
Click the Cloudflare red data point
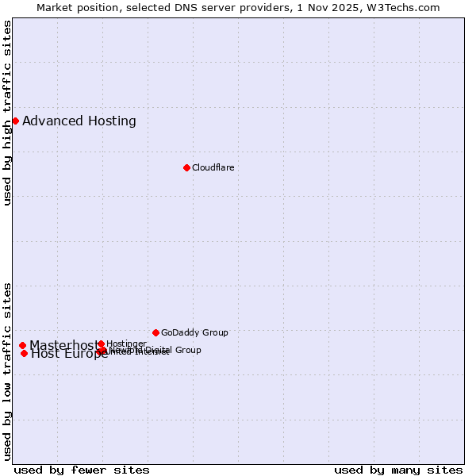(186, 167)
